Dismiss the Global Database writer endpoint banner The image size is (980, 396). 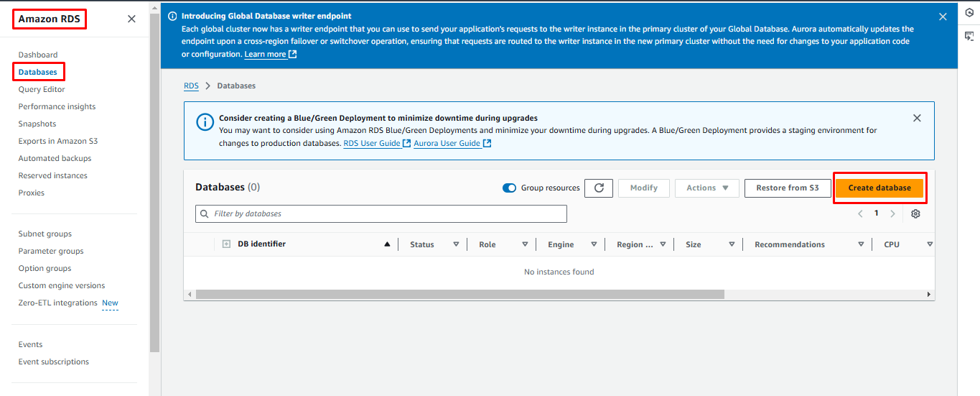point(943,17)
